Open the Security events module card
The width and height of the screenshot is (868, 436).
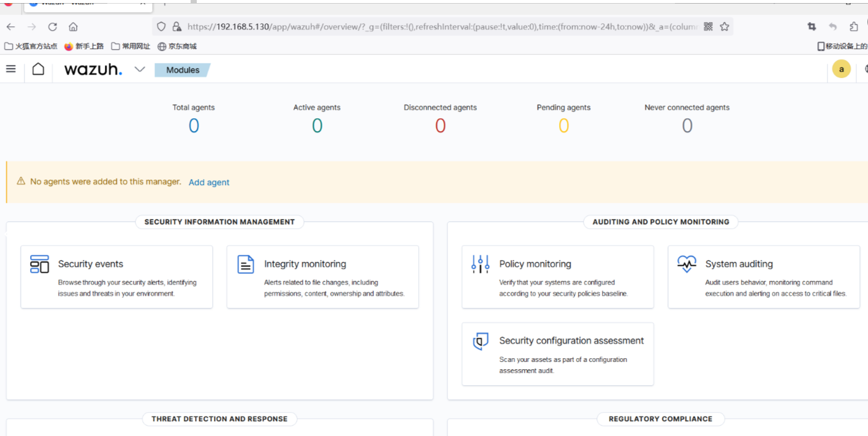point(116,277)
